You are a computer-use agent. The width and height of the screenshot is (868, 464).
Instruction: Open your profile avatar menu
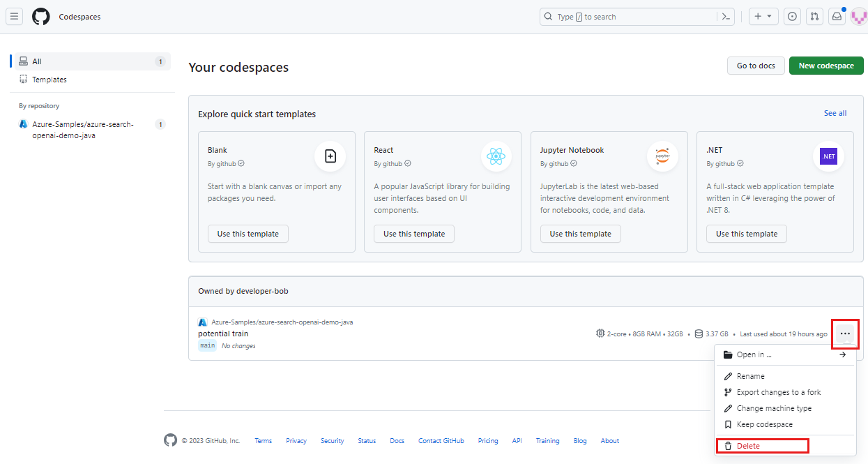point(858,16)
